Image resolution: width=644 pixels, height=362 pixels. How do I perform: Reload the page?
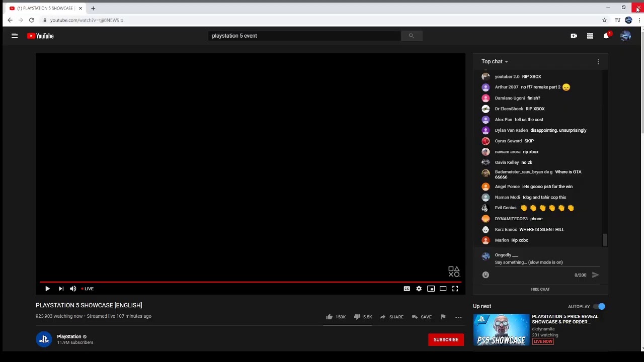(x=31, y=20)
